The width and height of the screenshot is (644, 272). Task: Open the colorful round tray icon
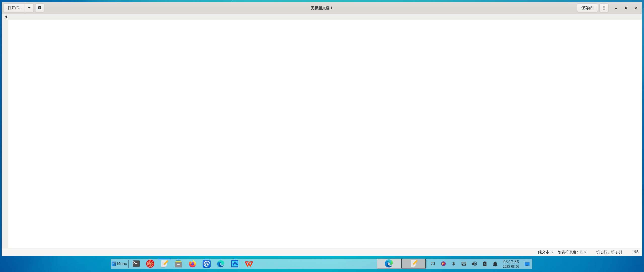(443, 264)
